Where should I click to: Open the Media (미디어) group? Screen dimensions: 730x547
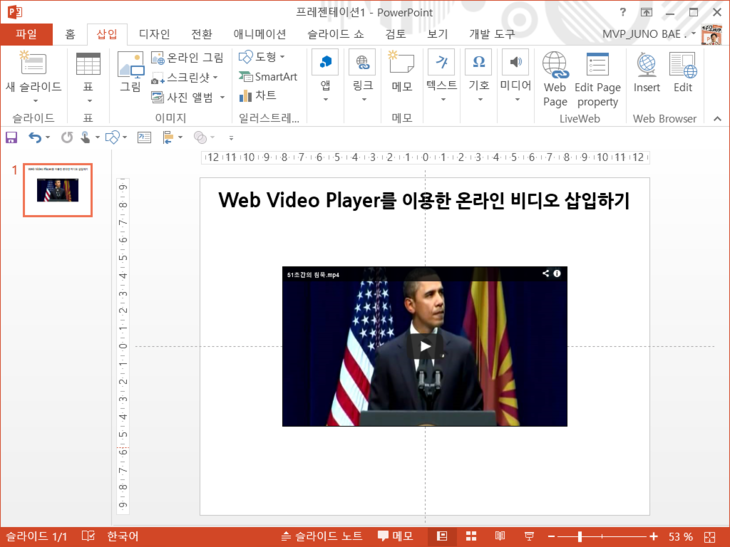tap(515, 62)
